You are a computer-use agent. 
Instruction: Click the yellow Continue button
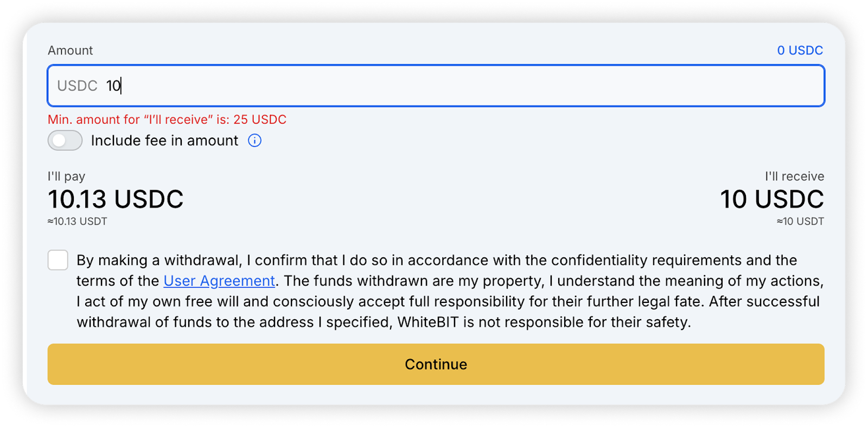click(x=436, y=364)
